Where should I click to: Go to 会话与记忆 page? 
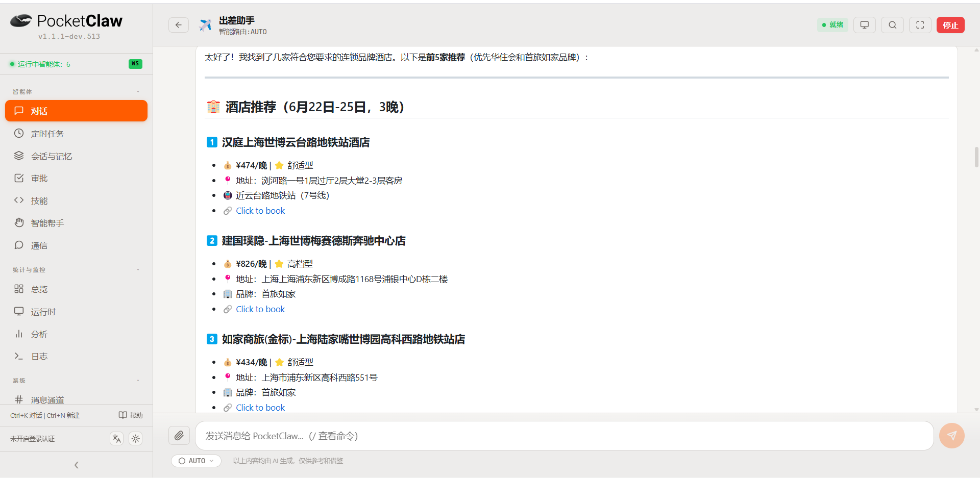pyautogui.click(x=76, y=156)
